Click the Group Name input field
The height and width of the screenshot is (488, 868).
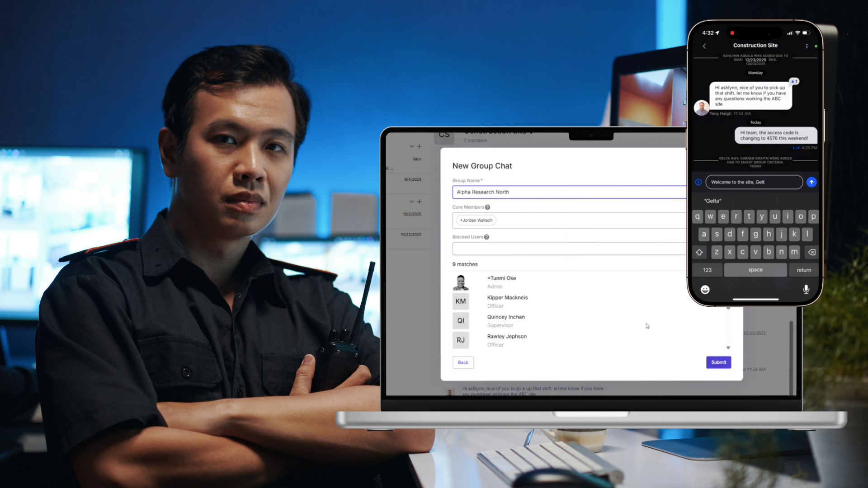[570, 192]
